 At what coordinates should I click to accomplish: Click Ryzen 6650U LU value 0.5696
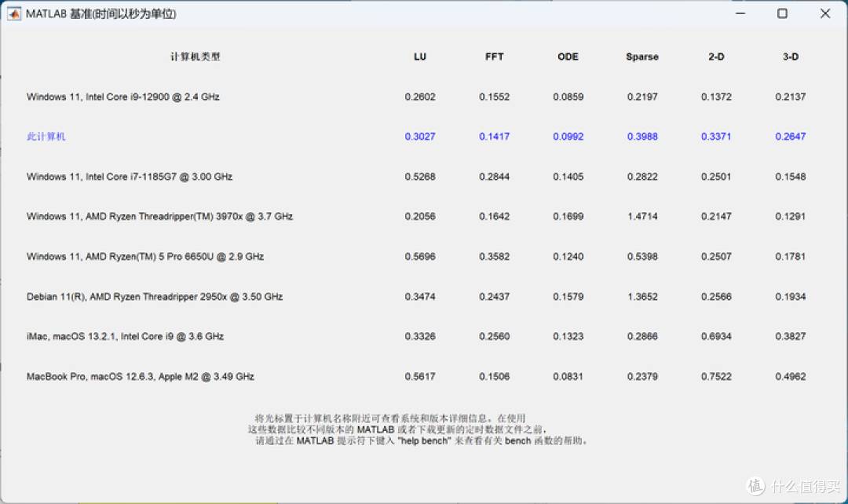point(420,257)
